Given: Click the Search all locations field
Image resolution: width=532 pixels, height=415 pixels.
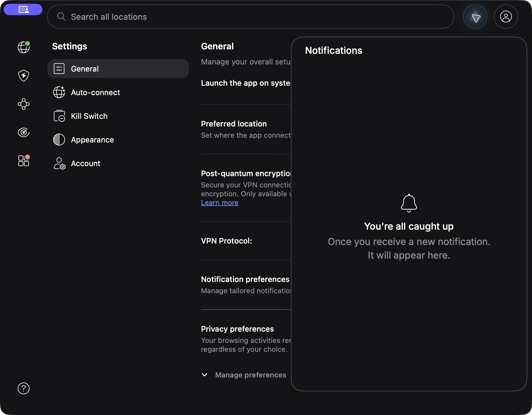Looking at the screenshot, I should 251,17.
